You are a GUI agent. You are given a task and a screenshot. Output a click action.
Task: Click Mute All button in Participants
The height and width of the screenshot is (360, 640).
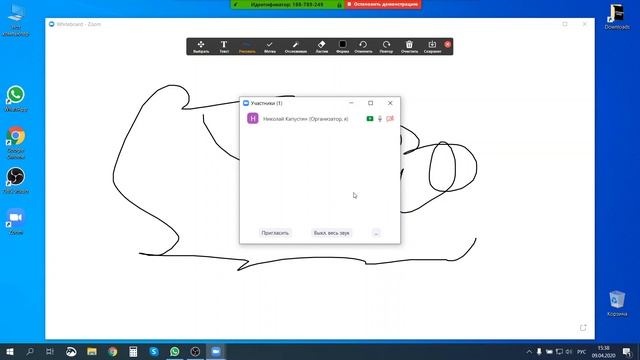point(331,233)
